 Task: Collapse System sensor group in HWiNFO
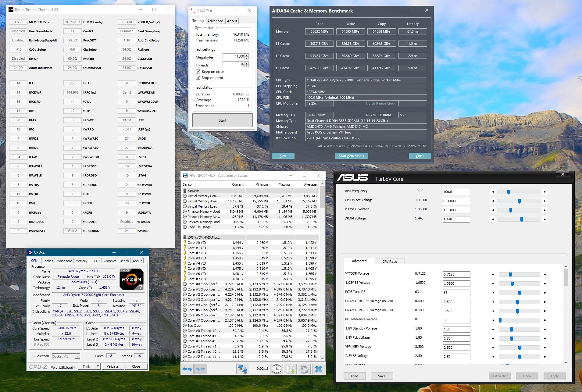(x=184, y=191)
